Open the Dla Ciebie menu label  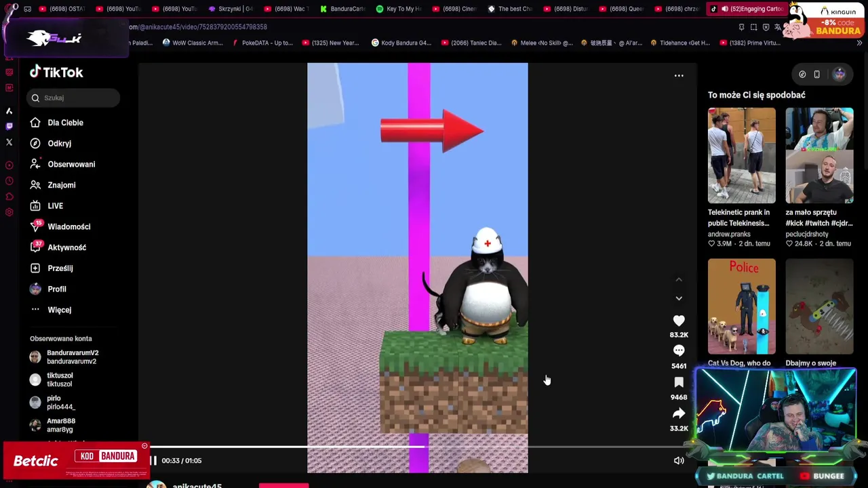pos(65,123)
